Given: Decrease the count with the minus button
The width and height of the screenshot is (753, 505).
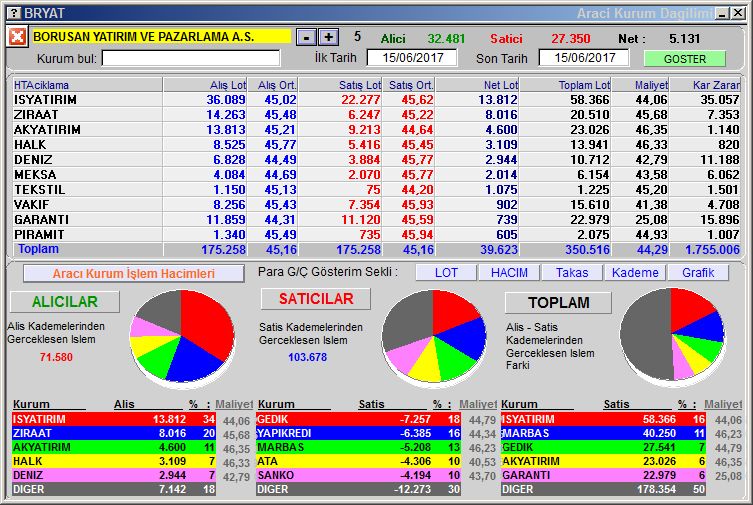Looking at the screenshot, I should (x=306, y=37).
